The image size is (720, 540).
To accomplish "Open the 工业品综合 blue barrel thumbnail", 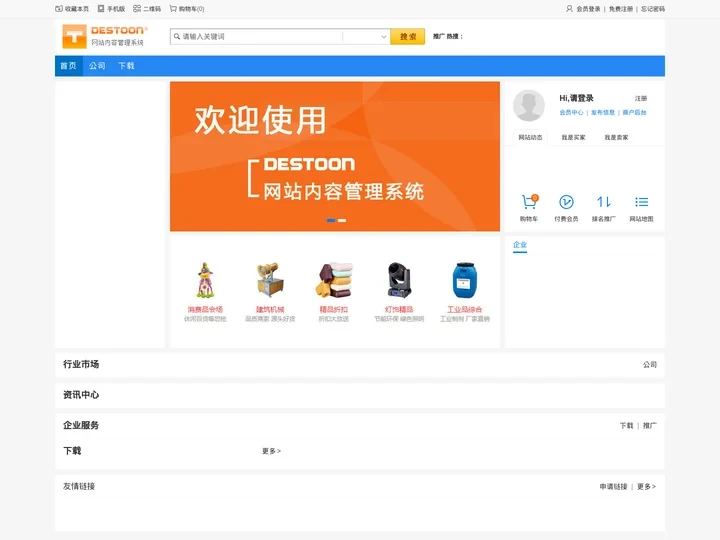I will click(465, 280).
